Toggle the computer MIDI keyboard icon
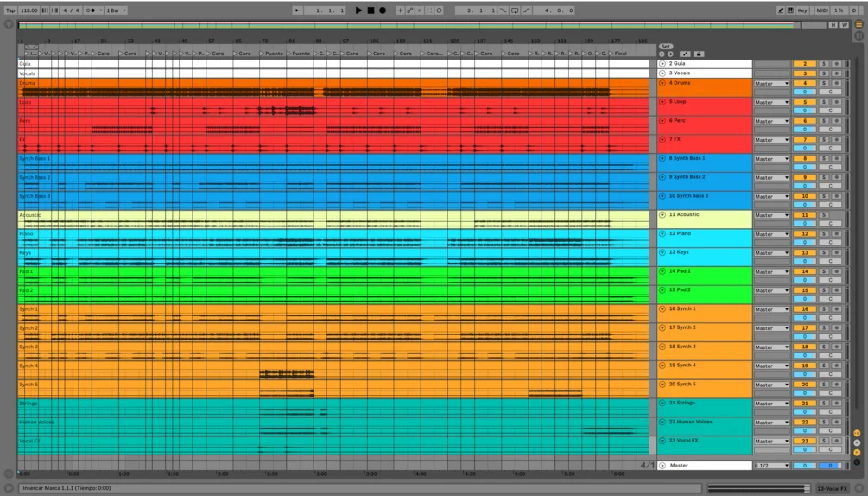 click(x=790, y=10)
